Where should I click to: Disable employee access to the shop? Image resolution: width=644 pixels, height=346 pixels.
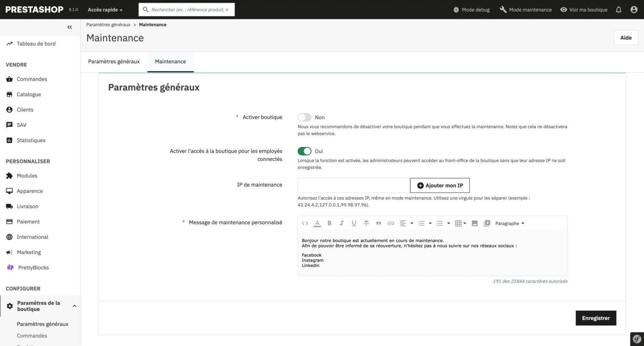(304, 151)
